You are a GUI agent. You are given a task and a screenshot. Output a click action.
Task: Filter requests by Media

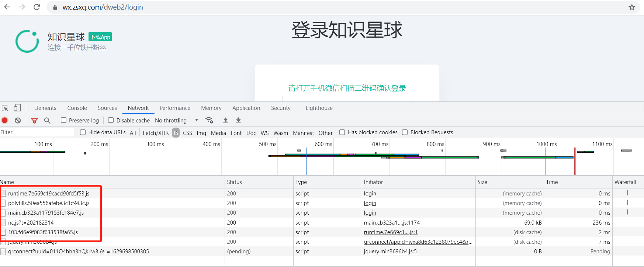coord(218,133)
